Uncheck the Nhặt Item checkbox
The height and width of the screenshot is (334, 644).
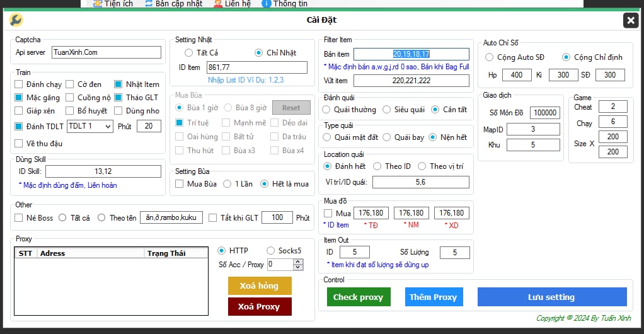(x=118, y=84)
